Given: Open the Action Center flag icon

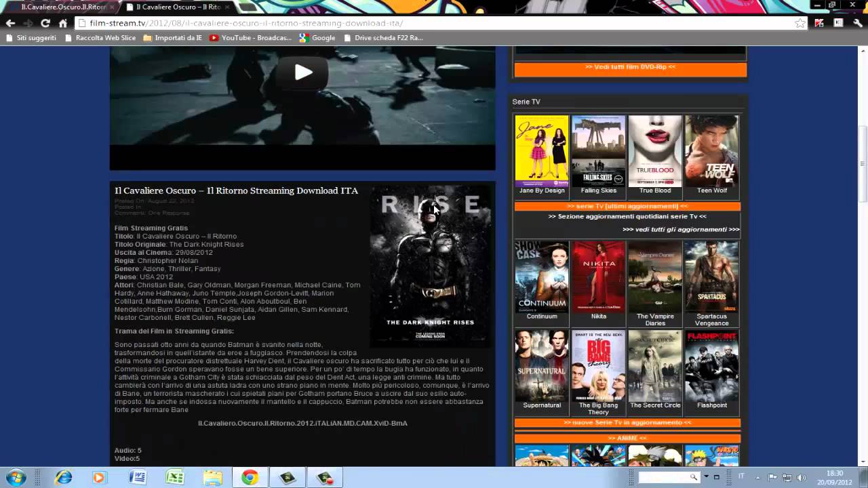Looking at the screenshot, I should [x=772, y=477].
